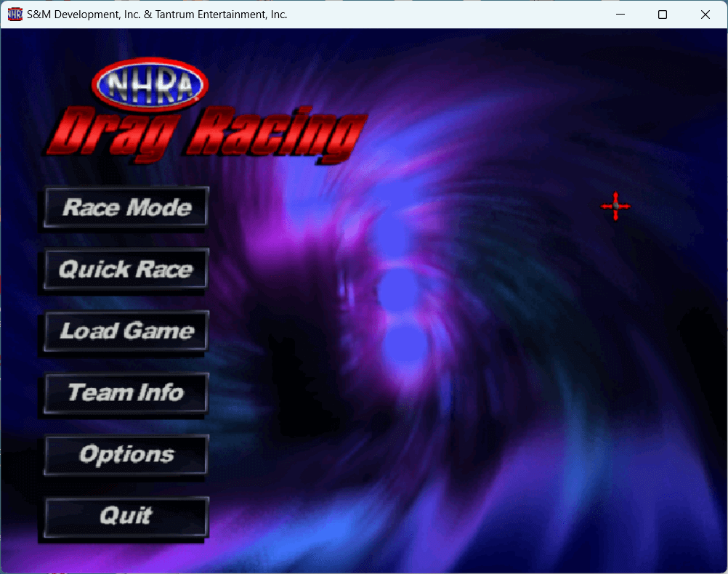Click the NHRA app icon in the title bar
This screenshot has height=574, width=728.
[15, 15]
